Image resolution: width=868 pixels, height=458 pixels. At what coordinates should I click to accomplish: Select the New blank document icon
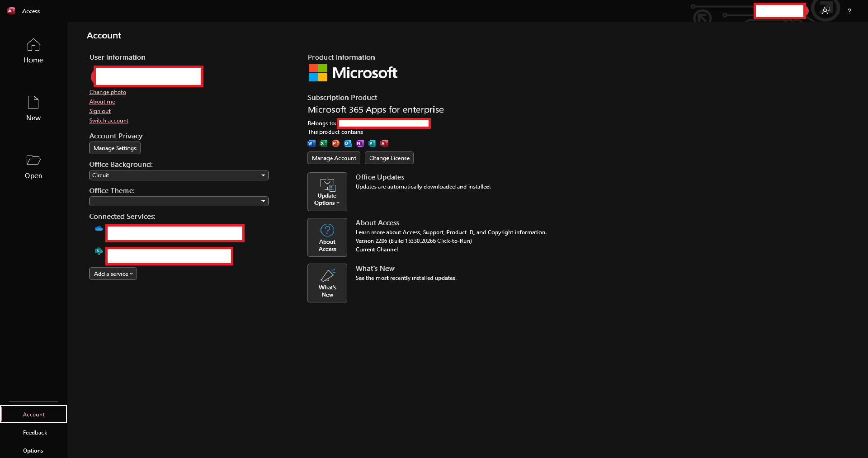[33, 102]
